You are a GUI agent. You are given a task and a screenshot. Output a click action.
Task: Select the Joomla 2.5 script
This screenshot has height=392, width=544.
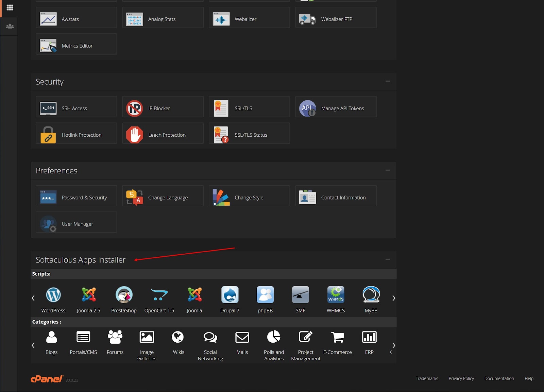88,299
